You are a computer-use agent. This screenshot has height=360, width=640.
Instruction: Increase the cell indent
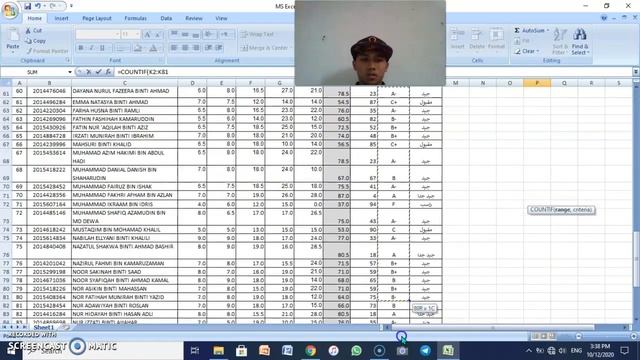coord(219,48)
